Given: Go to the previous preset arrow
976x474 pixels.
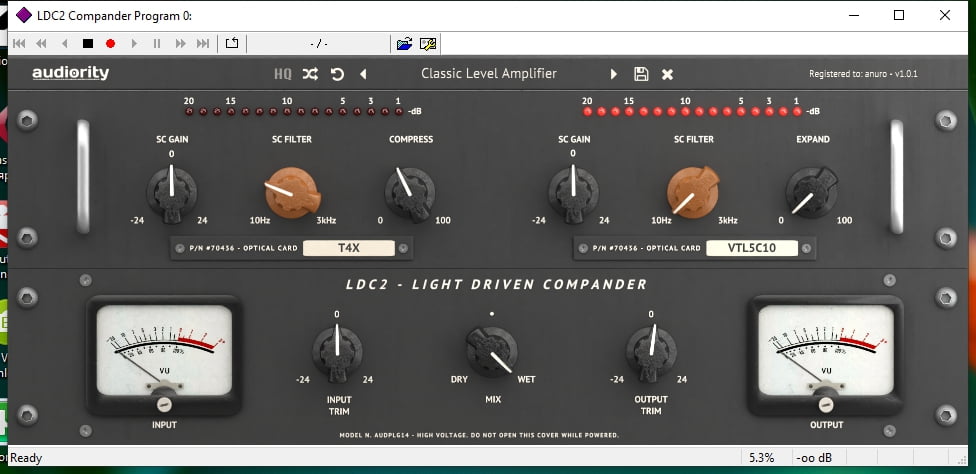Looking at the screenshot, I should click(x=363, y=74).
